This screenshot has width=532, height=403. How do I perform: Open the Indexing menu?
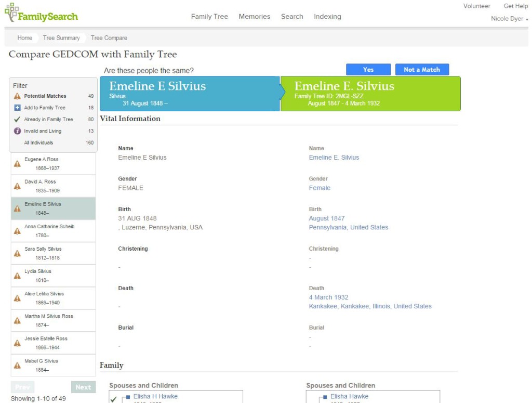pos(327,16)
